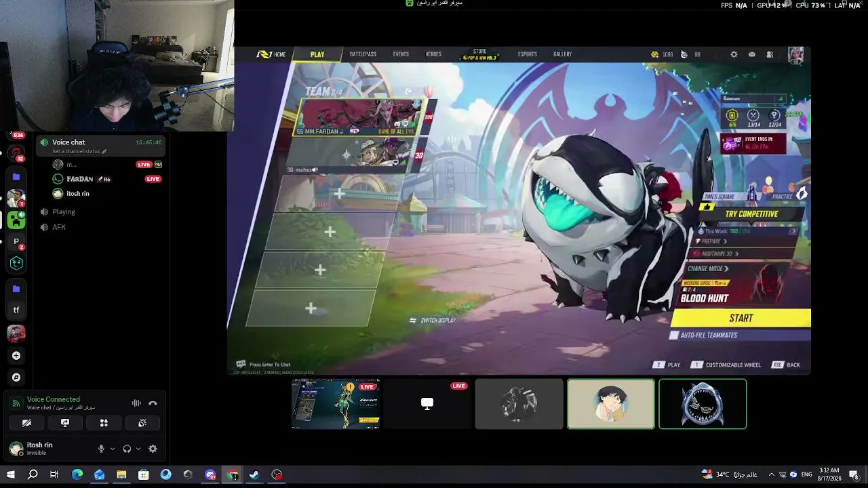Select the Play tab
The width and height of the screenshot is (868, 488).
[317, 54]
